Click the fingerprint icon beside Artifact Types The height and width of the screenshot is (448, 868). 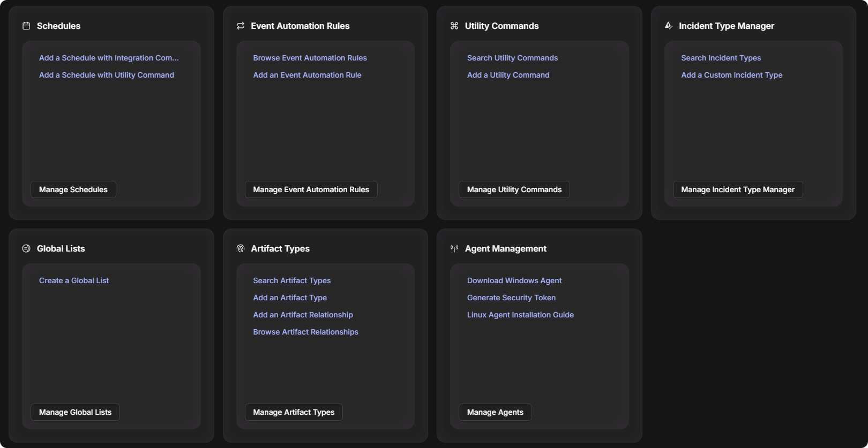241,248
